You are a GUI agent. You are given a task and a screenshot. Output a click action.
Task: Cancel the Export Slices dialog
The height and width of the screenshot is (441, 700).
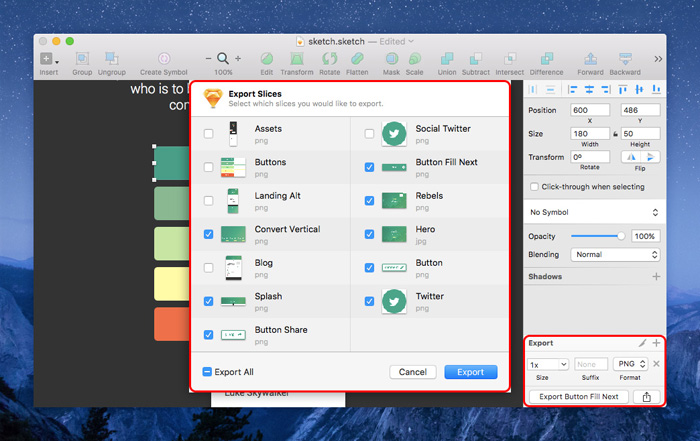click(412, 372)
